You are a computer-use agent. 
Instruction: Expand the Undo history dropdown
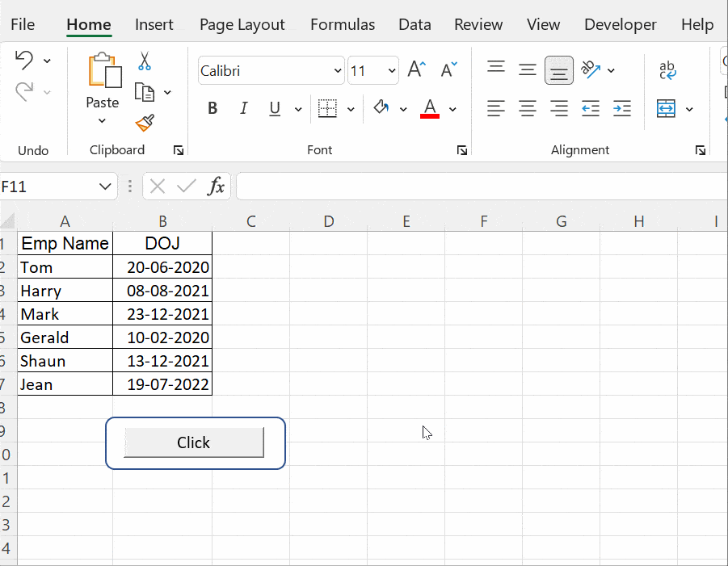tap(48, 61)
